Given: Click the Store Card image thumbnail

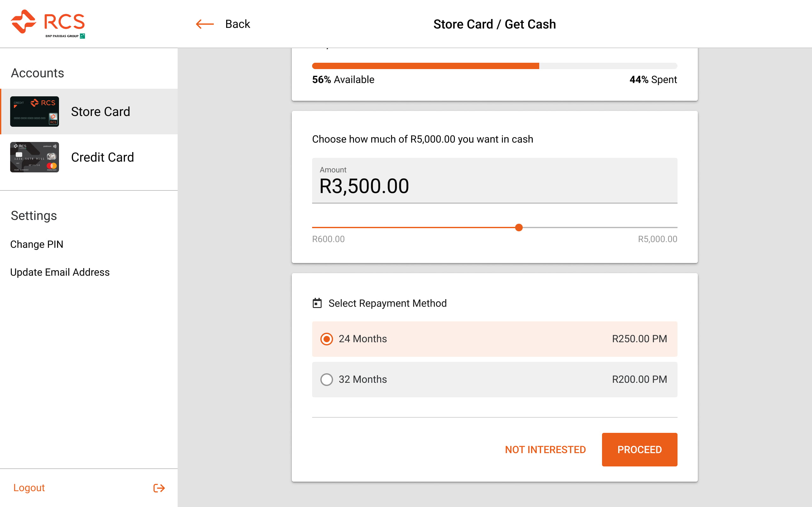Looking at the screenshot, I should (34, 112).
